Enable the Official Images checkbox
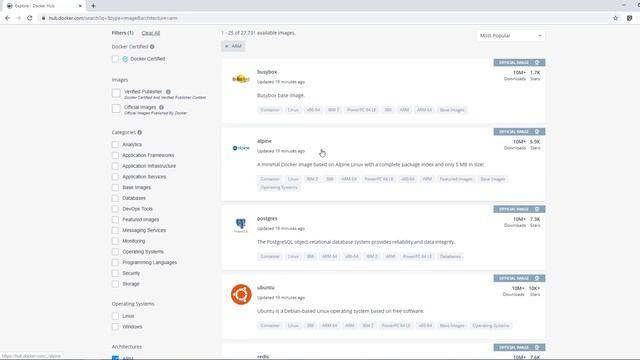The width and height of the screenshot is (640, 360). coord(116,109)
